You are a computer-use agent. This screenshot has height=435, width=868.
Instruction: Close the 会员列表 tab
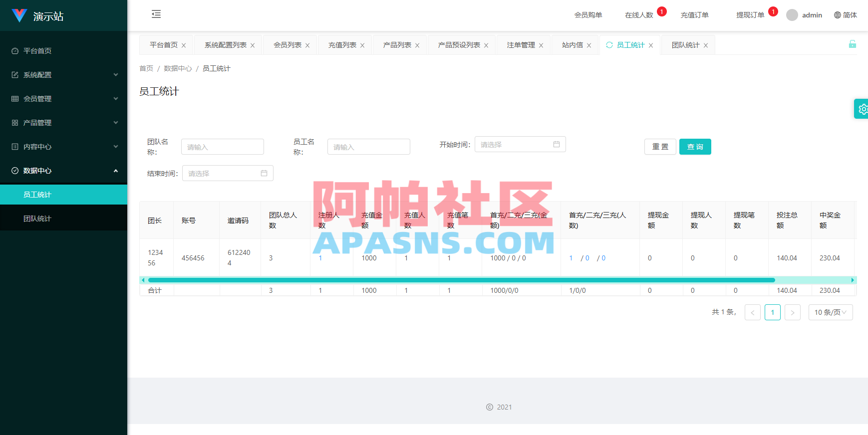(x=307, y=45)
